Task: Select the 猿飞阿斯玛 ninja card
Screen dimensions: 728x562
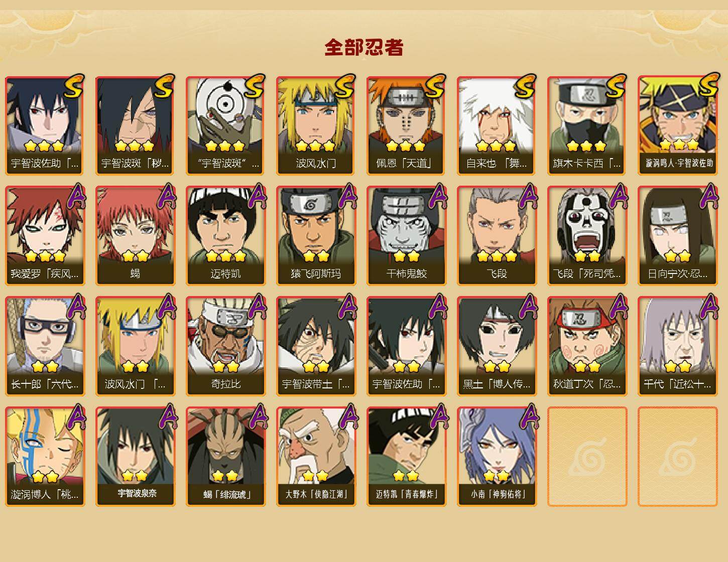Action: pos(316,236)
